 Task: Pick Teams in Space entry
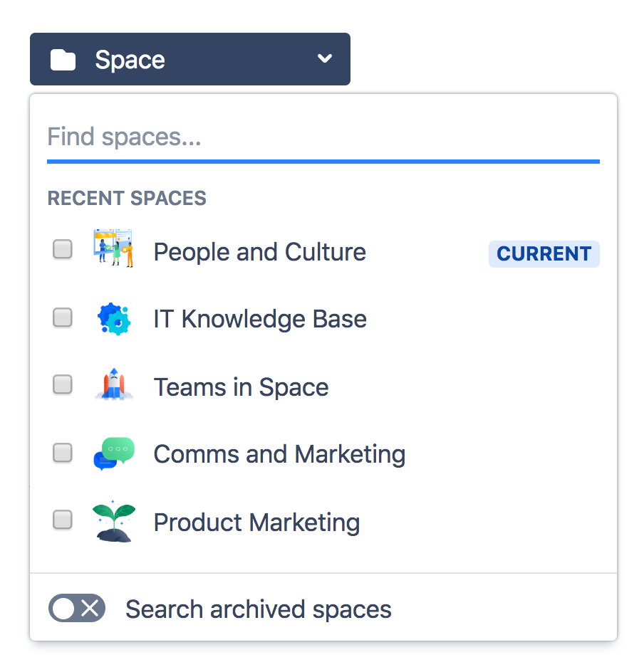click(x=241, y=387)
